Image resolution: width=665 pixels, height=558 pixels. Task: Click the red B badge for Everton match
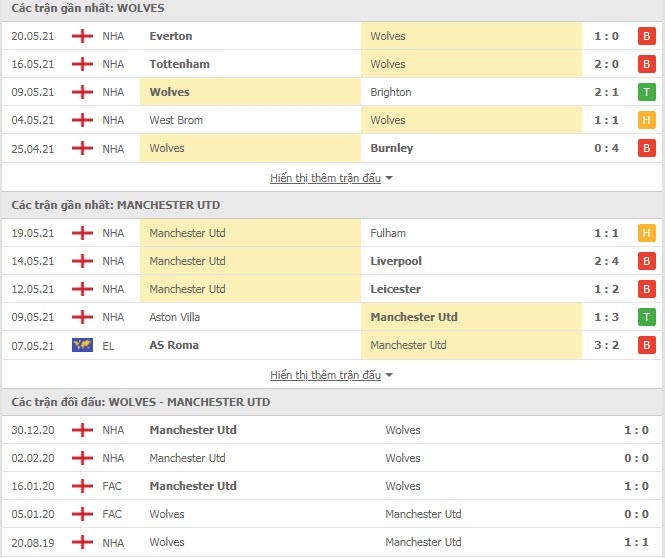coord(646,36)
